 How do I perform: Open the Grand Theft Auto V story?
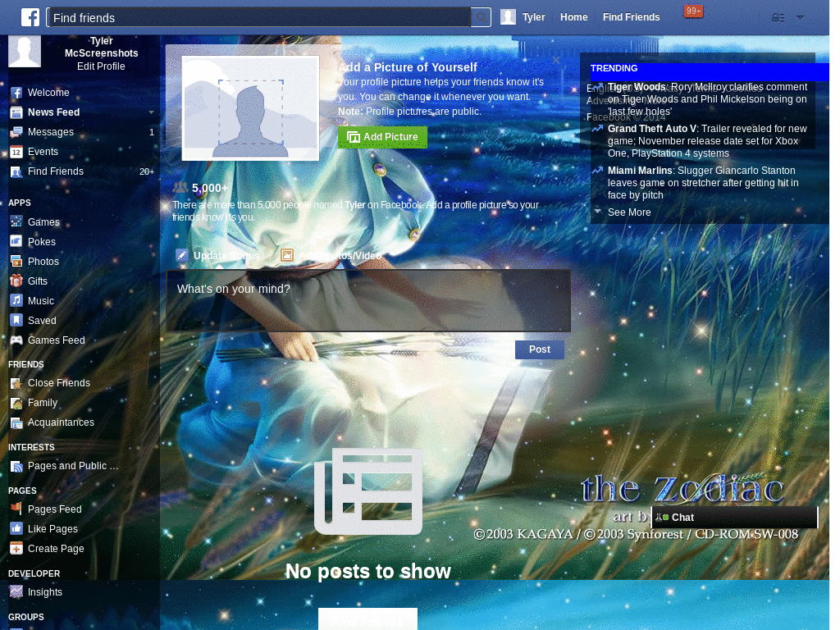[x=706, y=141]
